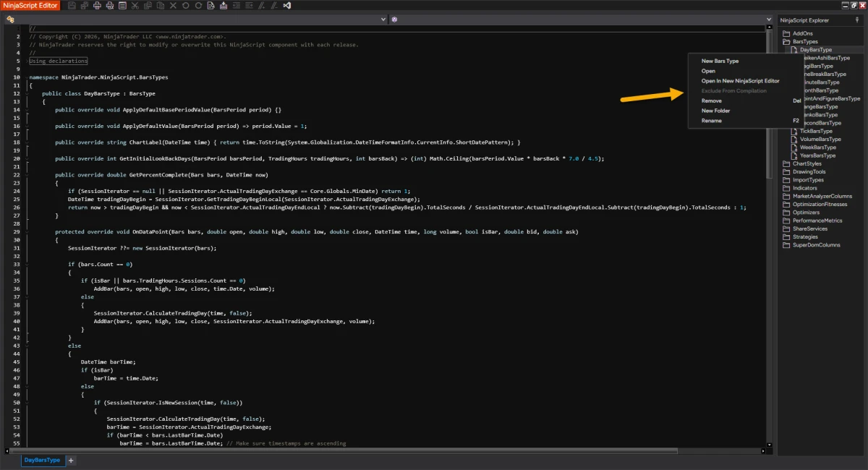This screenshot has width=868, height=470.
Task: Open Print Preview from the toolbar
Action: [110, 5]
